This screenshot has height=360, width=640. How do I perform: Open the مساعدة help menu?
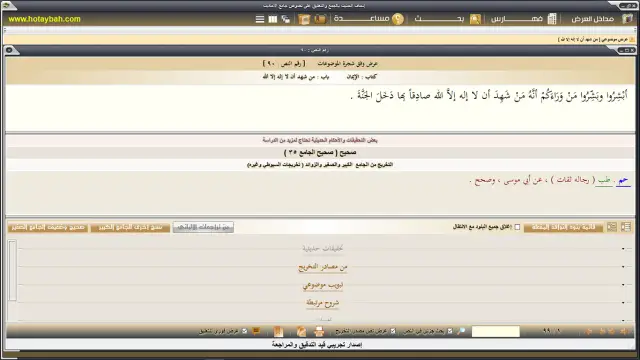coord(361,19)
